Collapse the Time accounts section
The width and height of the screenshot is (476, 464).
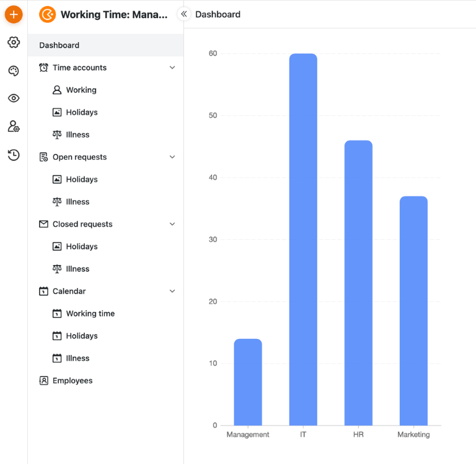[172, 68]
